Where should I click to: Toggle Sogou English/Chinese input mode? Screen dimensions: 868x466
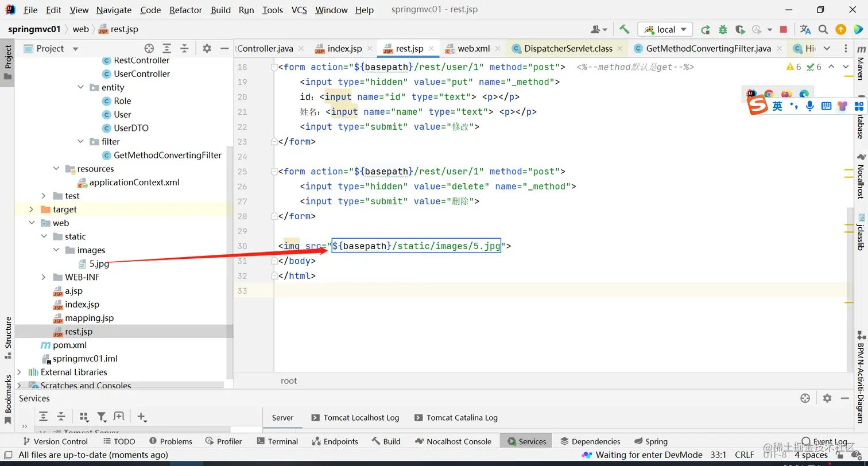click(x=777, y=106)
